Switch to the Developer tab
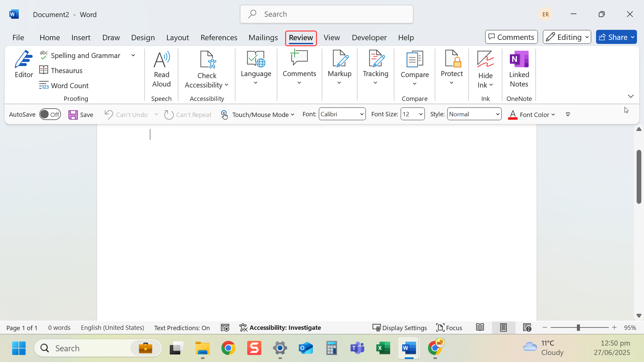Image resolution: width=644 pixels, height=362 pixels. point(369,37)
